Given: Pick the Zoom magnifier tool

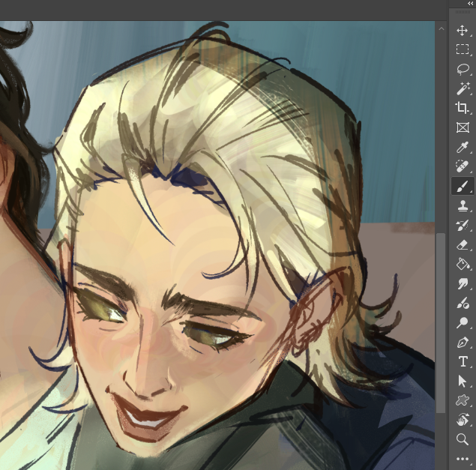Looking at the screenshot, I should pyautogui.click(x=462, y=439).
